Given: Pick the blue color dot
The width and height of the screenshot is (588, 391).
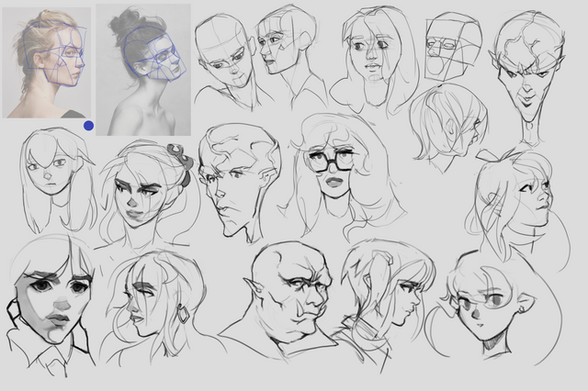Looking at the screenshot, I should point(88,126).
